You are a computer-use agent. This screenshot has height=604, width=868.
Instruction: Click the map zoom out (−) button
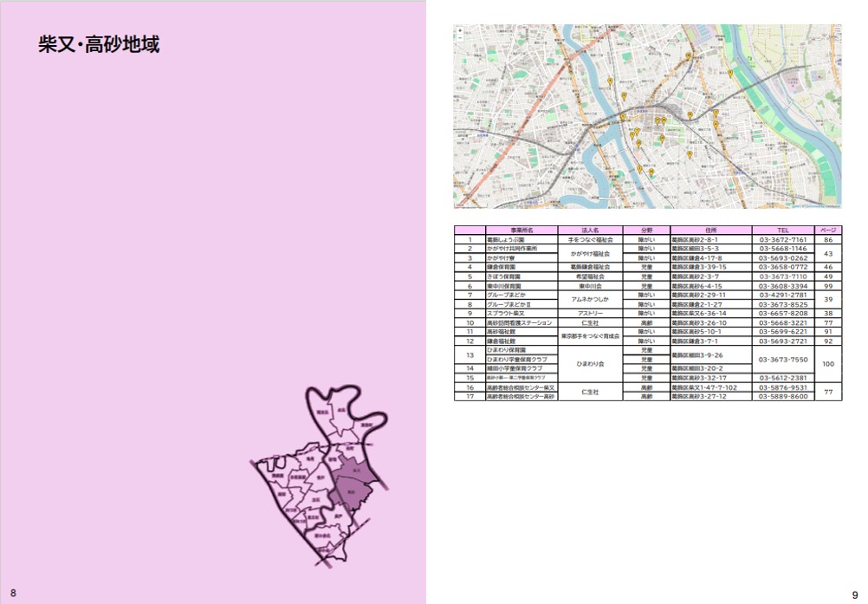459,37
